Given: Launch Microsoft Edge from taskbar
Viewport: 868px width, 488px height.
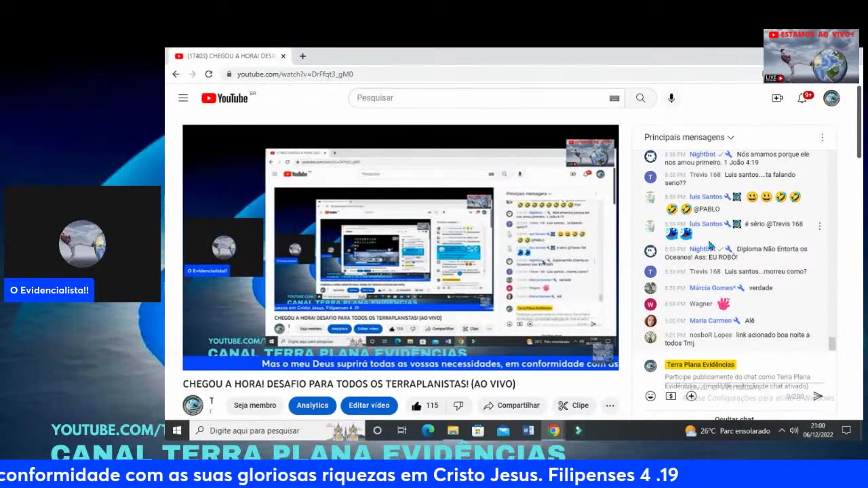Looking at the screenshot, I should tap(428, 430).
